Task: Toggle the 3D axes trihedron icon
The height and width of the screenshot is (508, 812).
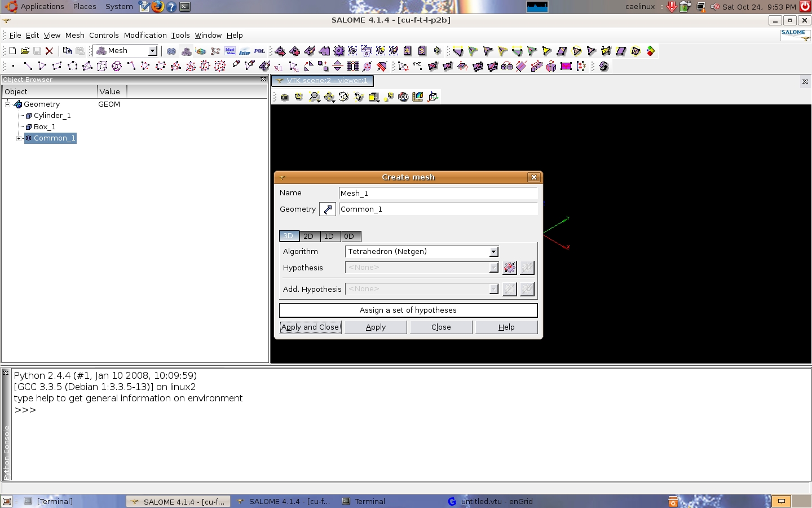Action: tap(433, 97)
